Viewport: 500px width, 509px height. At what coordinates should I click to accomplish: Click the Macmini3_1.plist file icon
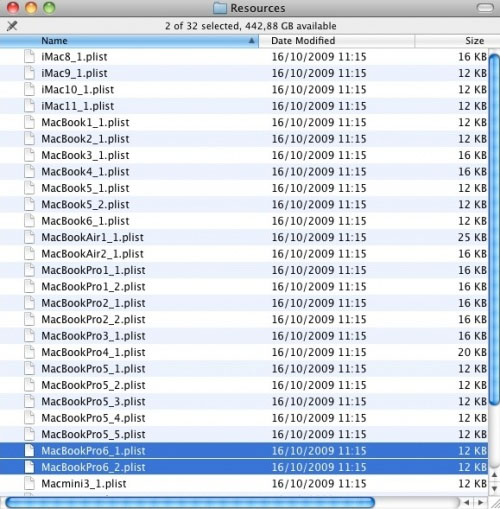tap(29, 483)
